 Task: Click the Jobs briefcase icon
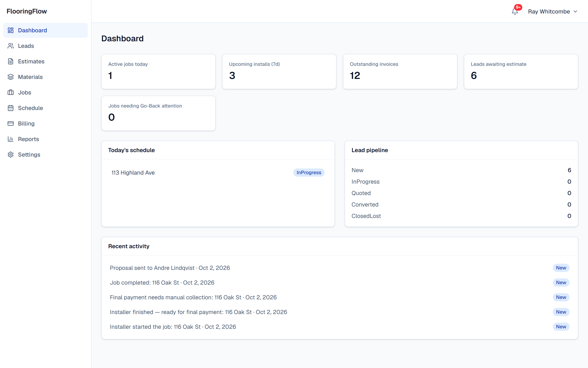point(10,92)
